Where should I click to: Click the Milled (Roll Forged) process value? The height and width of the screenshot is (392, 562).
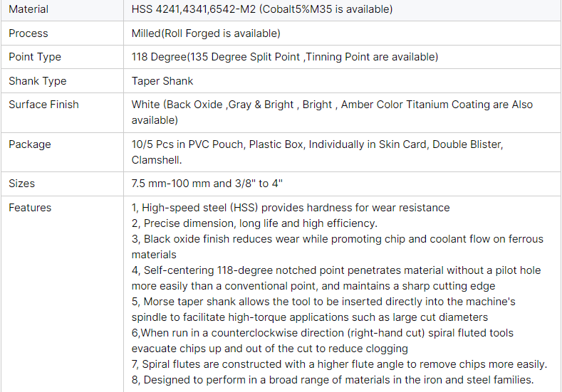point(206,33)
